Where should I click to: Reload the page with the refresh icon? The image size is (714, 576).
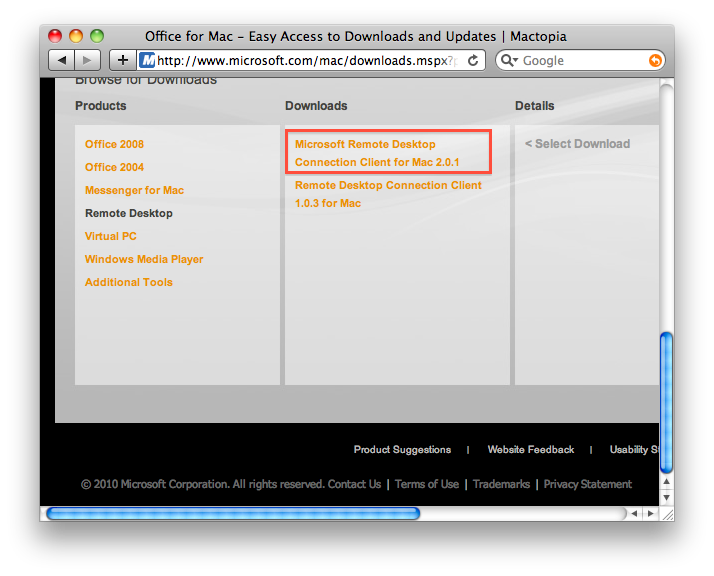click(473, 60)
